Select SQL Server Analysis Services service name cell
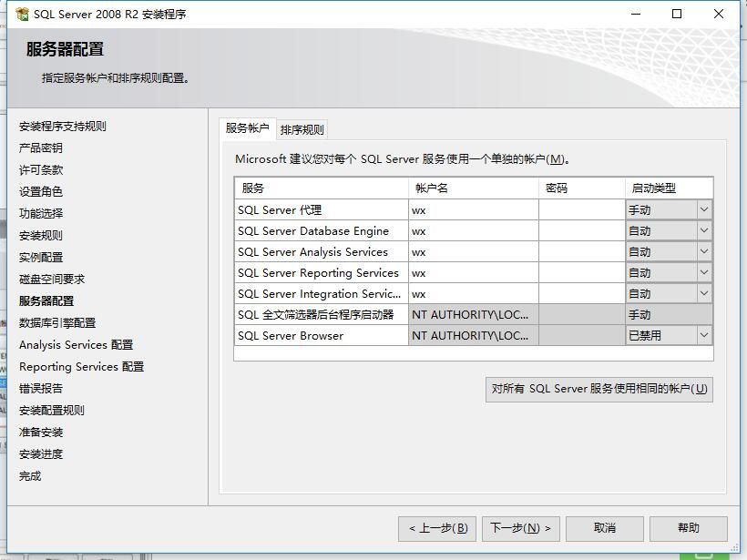 322,251
